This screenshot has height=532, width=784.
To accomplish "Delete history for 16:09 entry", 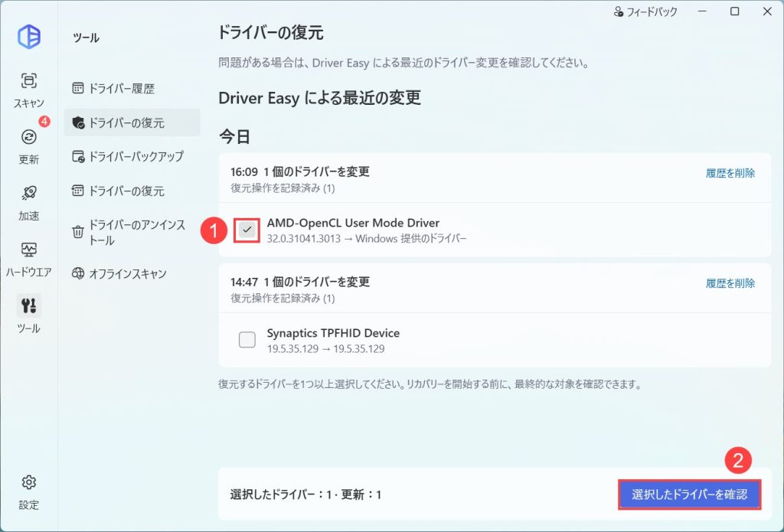I will pyautogui.click(x=730, y=173).
